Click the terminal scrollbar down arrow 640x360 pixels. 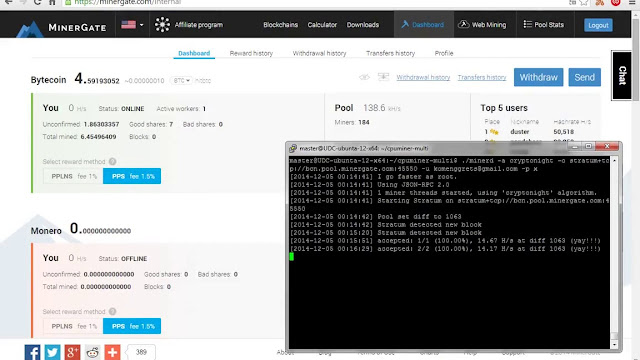click(614, 345)
